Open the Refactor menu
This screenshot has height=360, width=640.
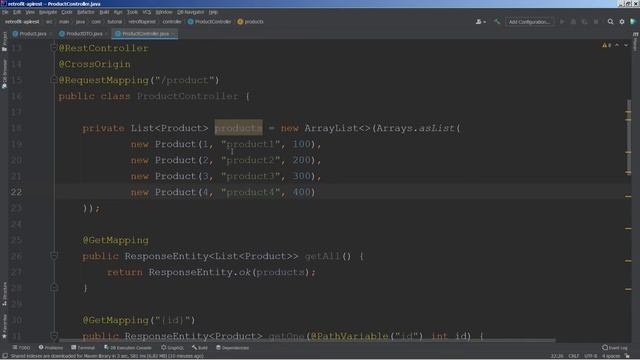point(86,12)
